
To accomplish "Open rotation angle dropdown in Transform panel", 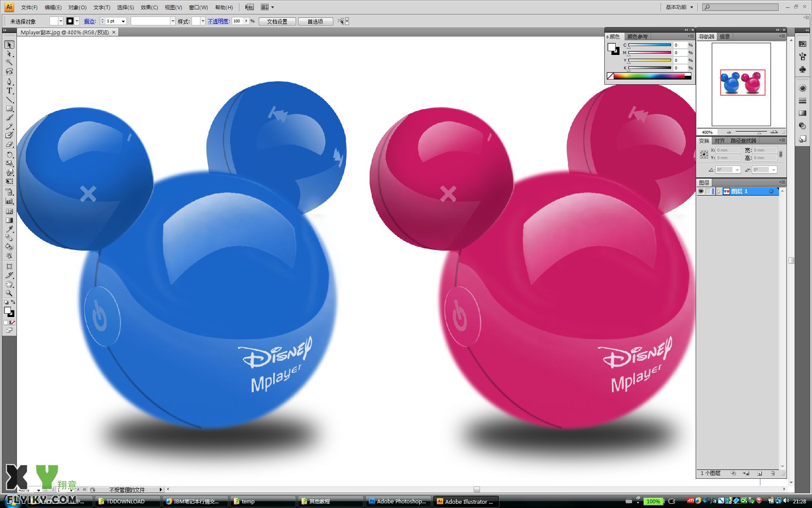I will (737, 170).
